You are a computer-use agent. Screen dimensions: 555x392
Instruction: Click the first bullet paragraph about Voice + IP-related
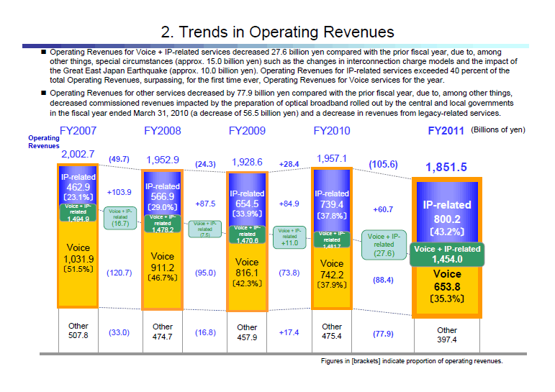[x=283, y=65]
